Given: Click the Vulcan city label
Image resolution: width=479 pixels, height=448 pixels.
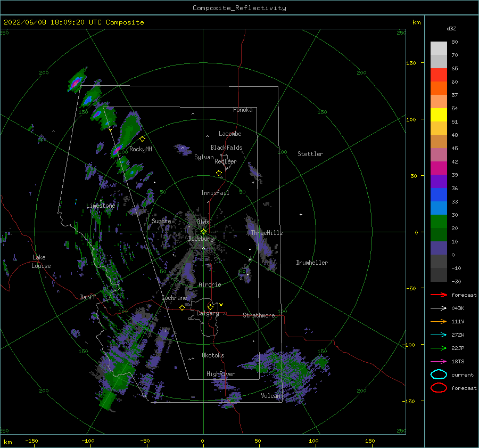Looking at the screenshot, I should click(x=270, y=396).
